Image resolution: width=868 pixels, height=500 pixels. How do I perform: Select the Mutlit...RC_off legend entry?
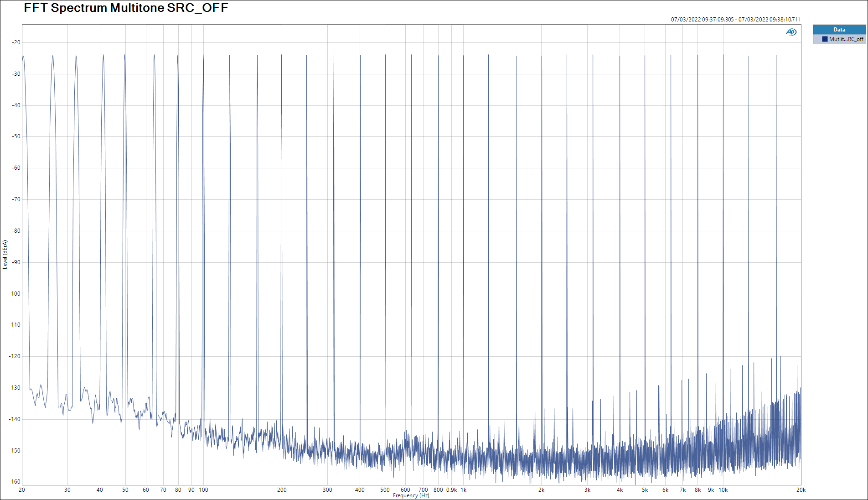pyautogui.click(x=846, y=39)
